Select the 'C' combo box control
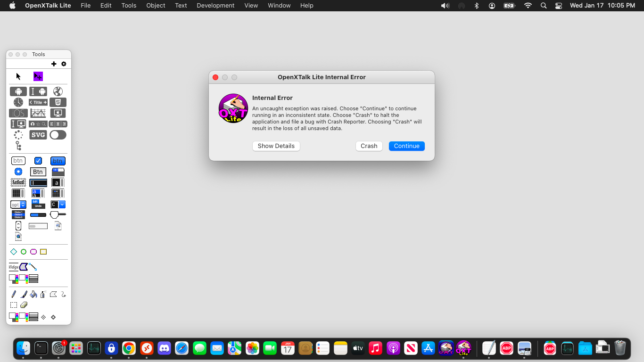Viewport: 644px width, 362px height. point(58,205)
